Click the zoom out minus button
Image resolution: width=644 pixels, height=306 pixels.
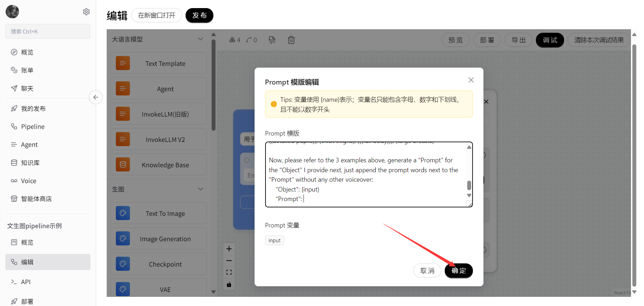[x=229, y=261]
